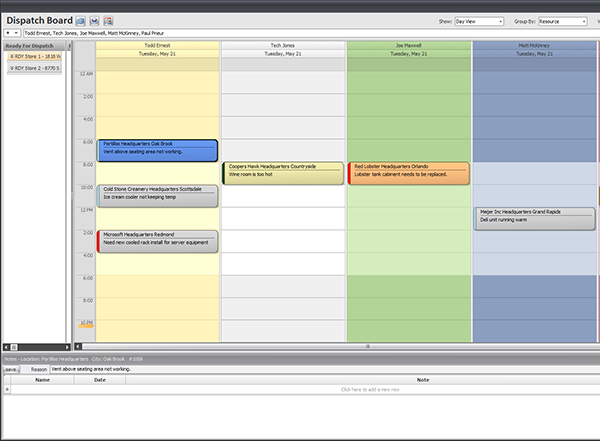Click the calendar horizontal scrollbar thumb
Viewport: 600px width, 441px height.
point(341,346)
